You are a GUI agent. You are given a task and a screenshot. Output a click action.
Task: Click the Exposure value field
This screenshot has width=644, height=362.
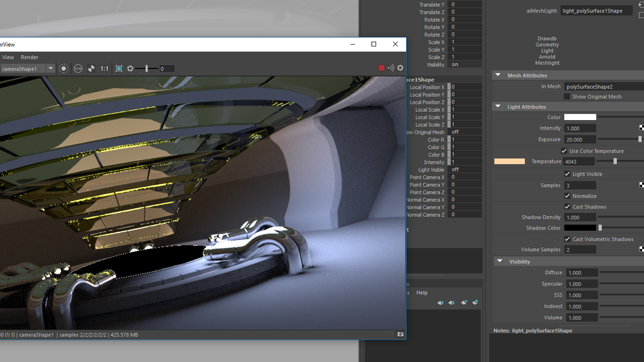coord(580,140)
